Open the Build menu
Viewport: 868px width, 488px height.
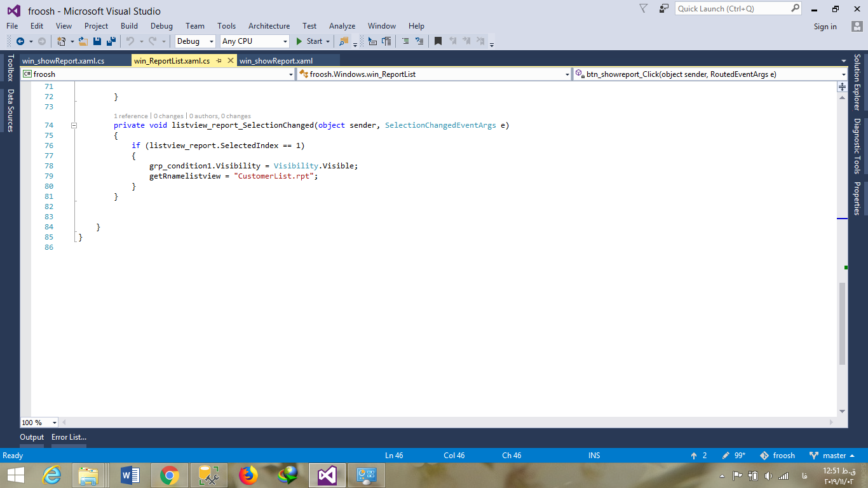click(x=129, y=26)
